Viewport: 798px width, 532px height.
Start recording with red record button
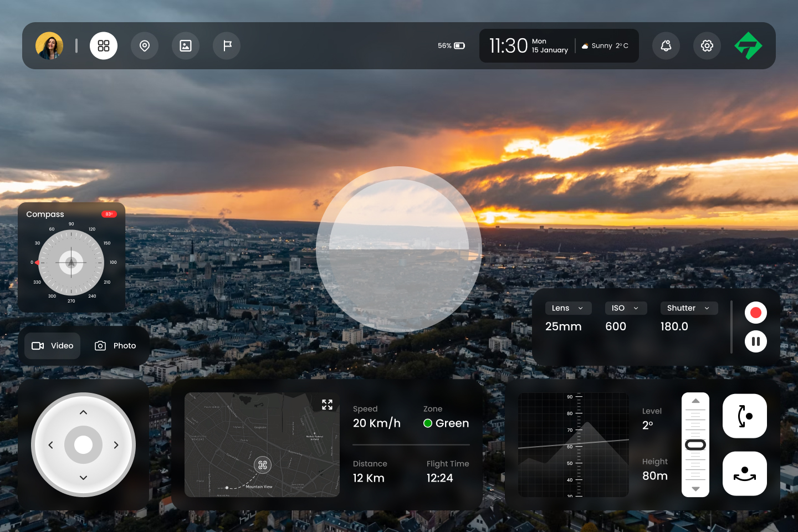[x=756, y=313]
